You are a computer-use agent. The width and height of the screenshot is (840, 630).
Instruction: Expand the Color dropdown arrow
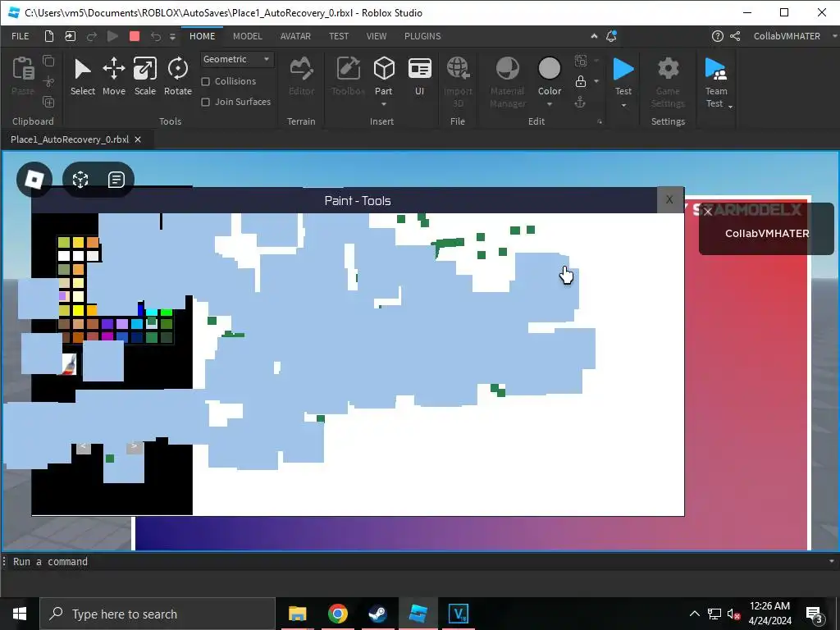click(549, 104)
